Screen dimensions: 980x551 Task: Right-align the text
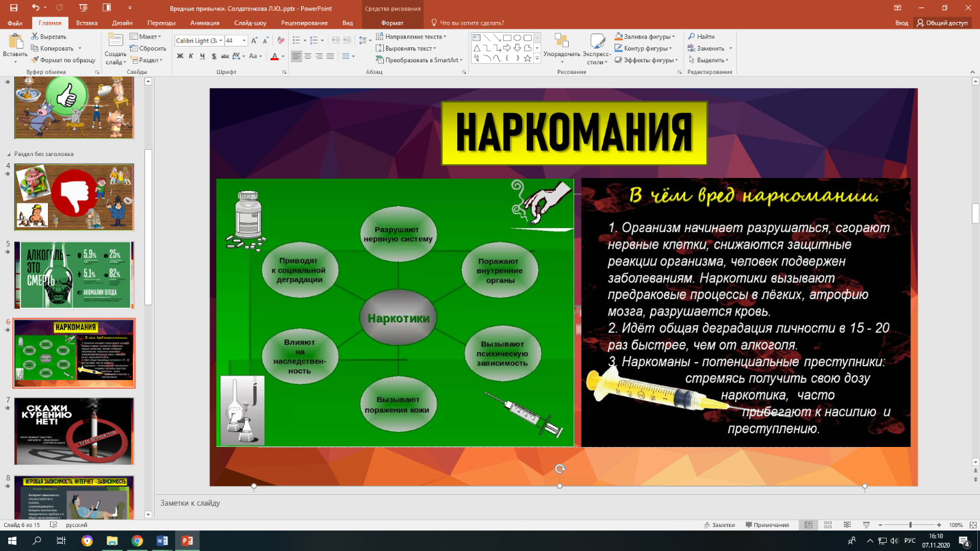click(x=318, y=56)
